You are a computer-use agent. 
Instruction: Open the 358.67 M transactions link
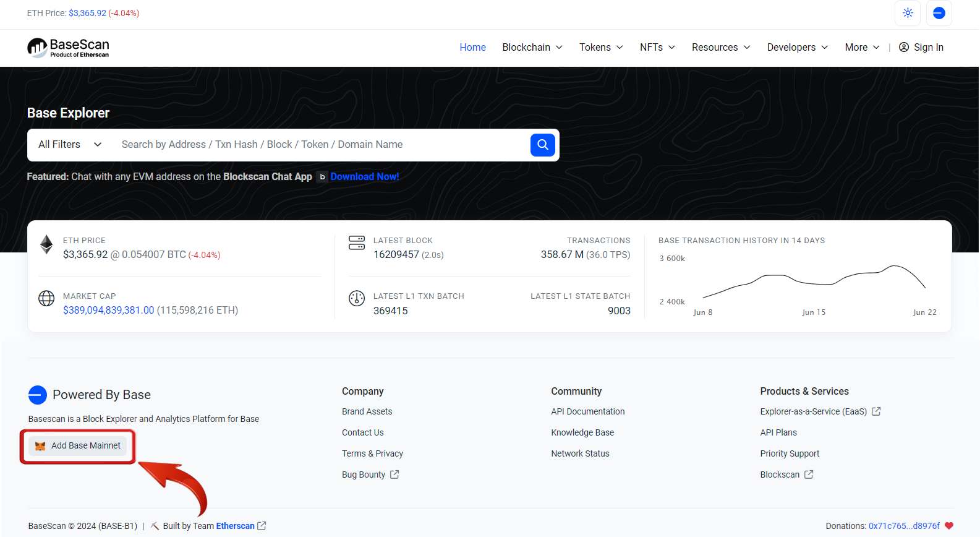click(x=562, y=255)
